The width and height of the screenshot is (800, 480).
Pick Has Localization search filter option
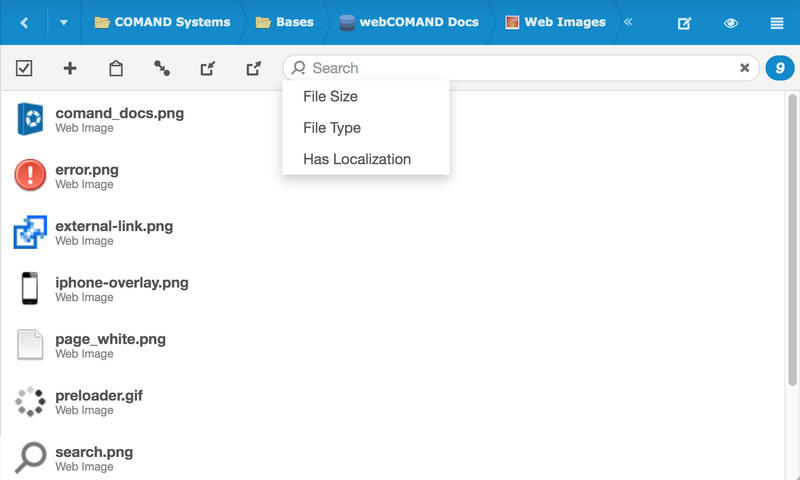(357, 159)
